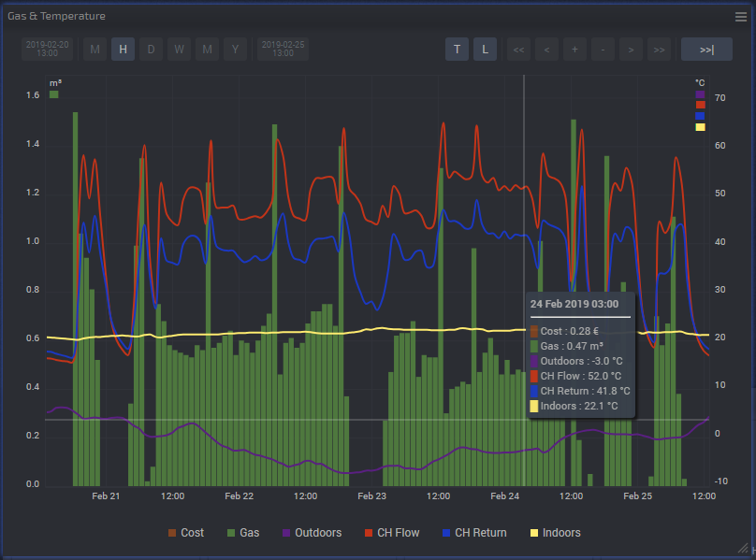Screen dimensions: 756x560
Task: Select the M monthly interval button next to Y
Action: tap(207, 50)
